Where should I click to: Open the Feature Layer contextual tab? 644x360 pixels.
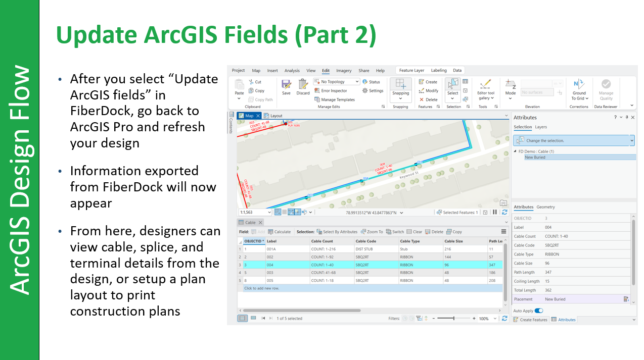point(411,71)
